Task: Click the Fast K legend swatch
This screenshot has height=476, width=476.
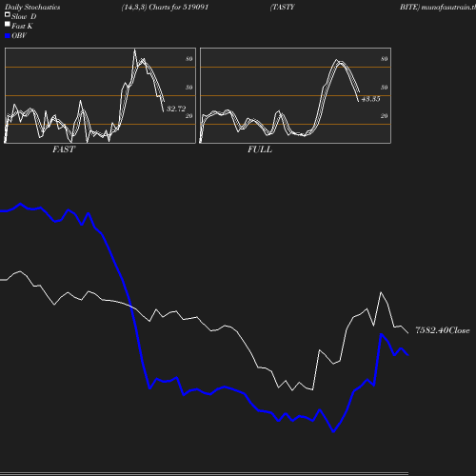Action: point(8,24)
